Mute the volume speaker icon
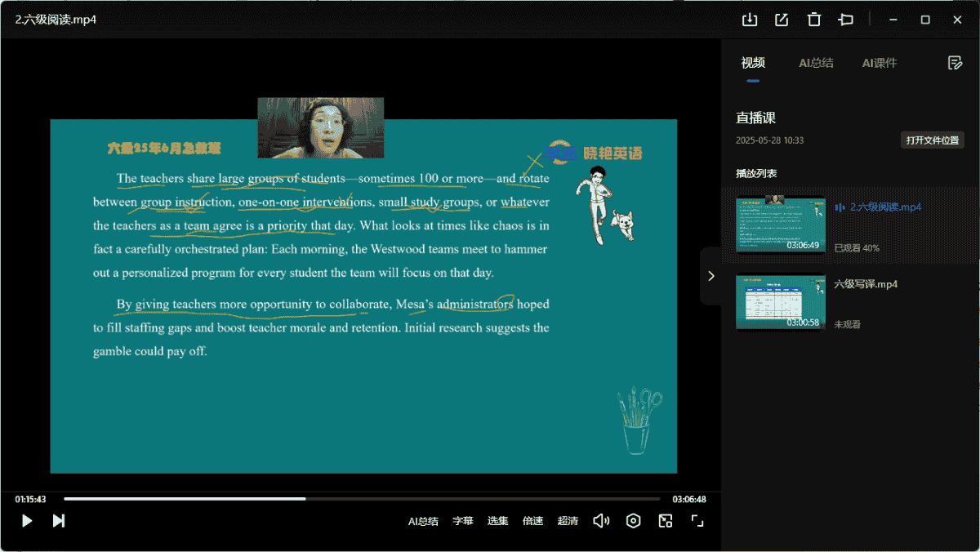980x552 pixels. point(601,521)
